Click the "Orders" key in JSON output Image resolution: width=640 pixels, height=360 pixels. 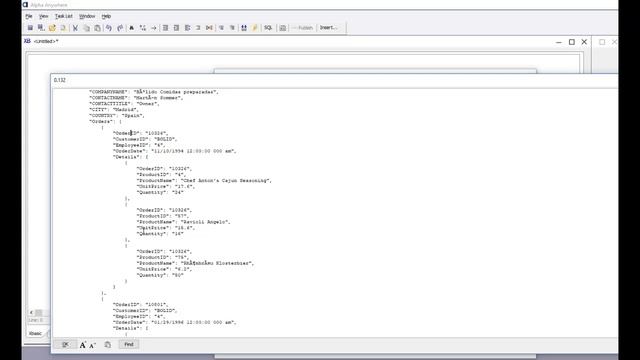(x=101, y=122)
